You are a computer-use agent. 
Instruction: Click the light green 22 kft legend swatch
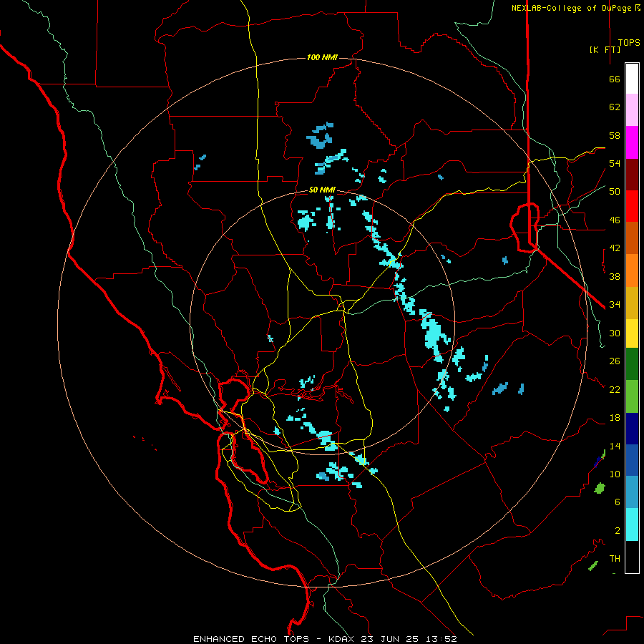(x=632, y=396)
